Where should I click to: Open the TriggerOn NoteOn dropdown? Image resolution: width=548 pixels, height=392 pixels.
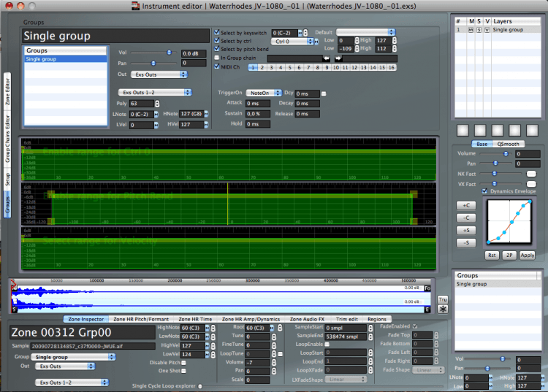[x=264, y=93]
